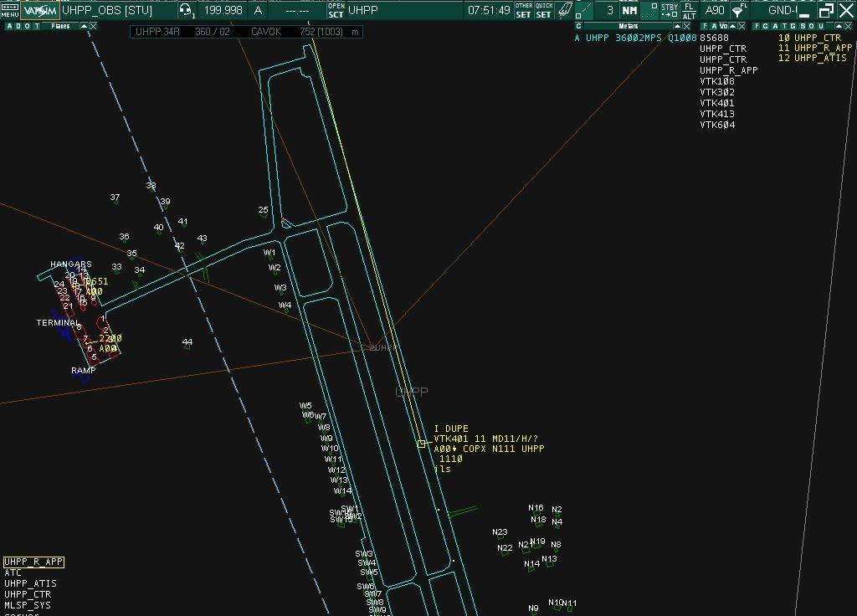Click the primary frequency 199.998 field
Image resolution: width=857 pixels, height=616 pixels.
[x=223, y=10]
